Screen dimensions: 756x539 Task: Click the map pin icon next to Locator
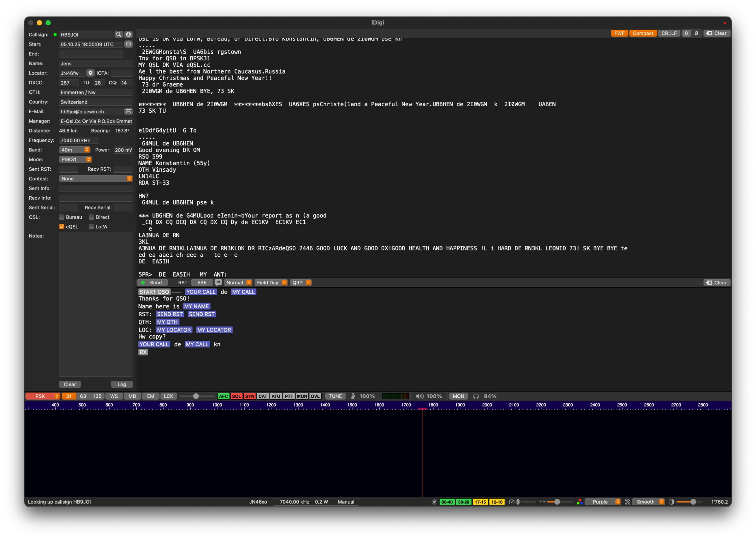(x=90, y=73)
